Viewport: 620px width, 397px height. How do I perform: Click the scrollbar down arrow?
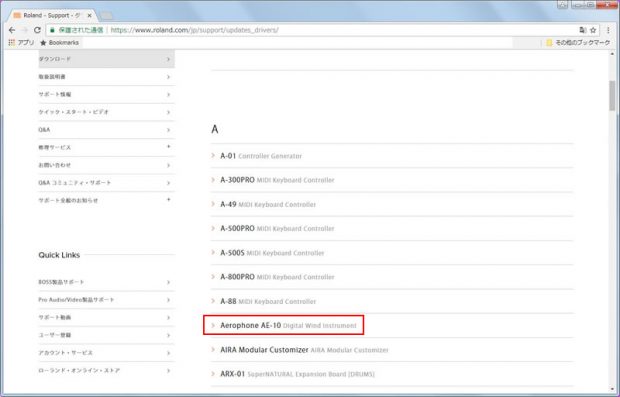point(612,389)
